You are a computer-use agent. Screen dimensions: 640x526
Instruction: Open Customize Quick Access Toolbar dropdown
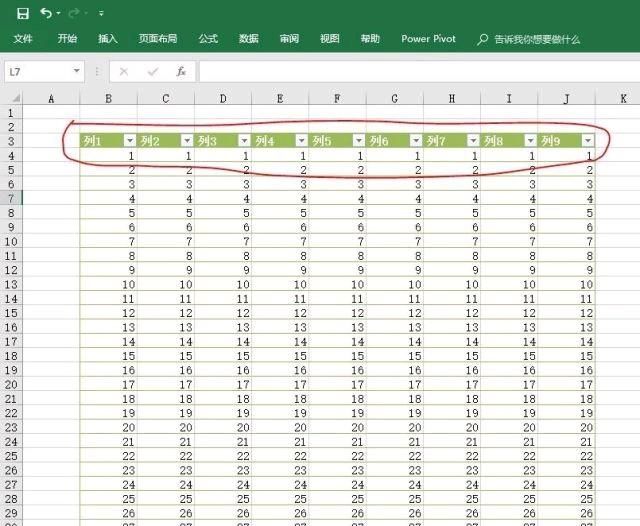pos(101,13)
